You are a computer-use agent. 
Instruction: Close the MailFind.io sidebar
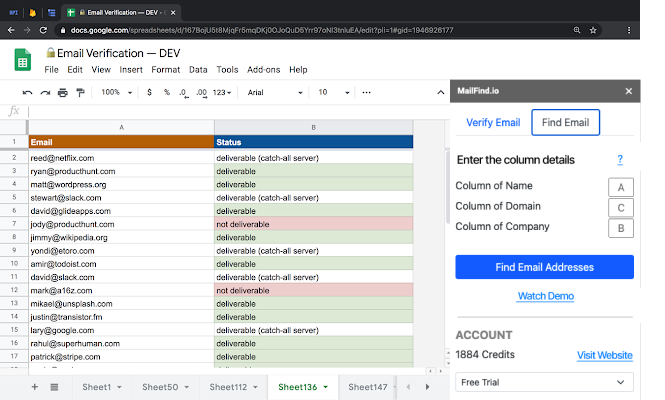[x=629, y=91]
